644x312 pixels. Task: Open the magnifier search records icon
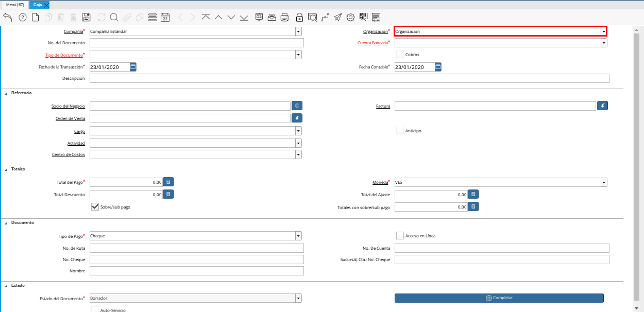pos(114,17)
